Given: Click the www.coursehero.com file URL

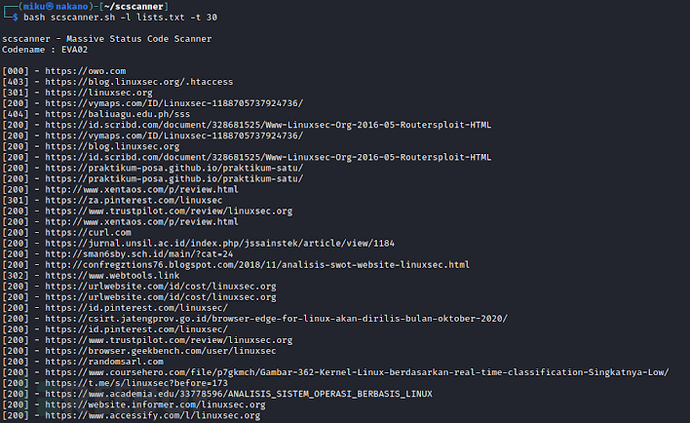Looking at the screenshot, I should [357, 372].
